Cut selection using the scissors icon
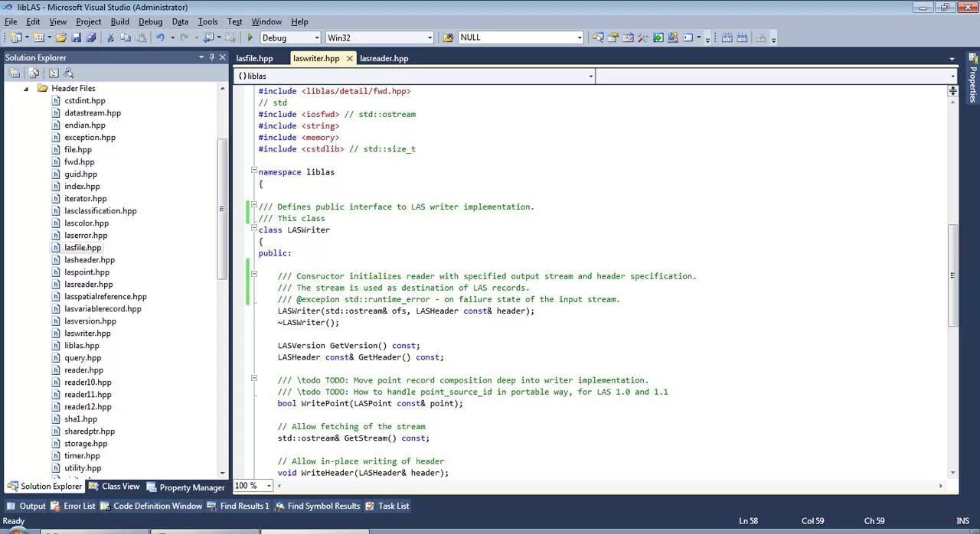The height and width of the screenshot is (534, 980). pos(110,37)
